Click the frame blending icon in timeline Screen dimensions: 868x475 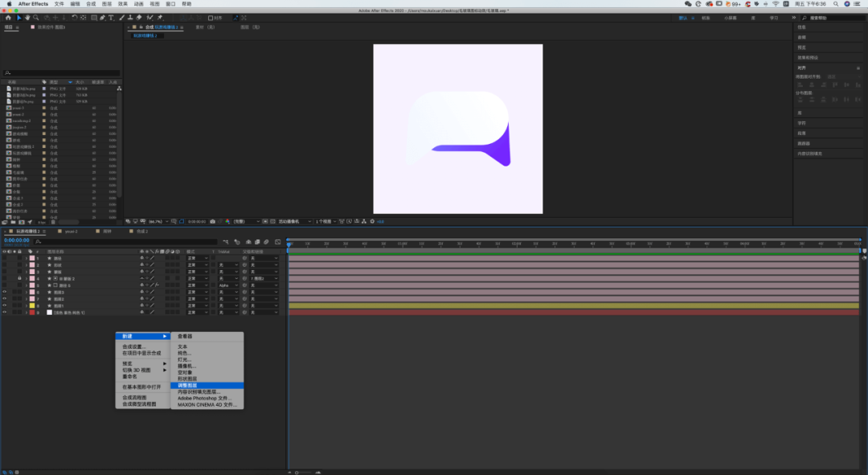point(257,242)
